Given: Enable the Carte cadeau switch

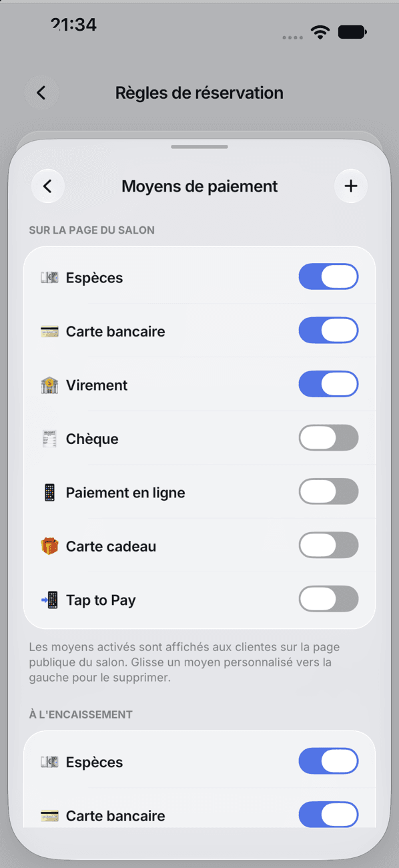Looking at the screenshot, I should (x=328, y=546).
